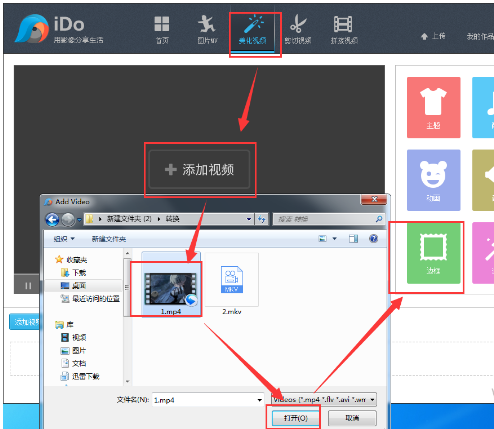The image size is (494, 429).
Task: Select 桌面 desktop in the sidebar
Action: point(74,285)
